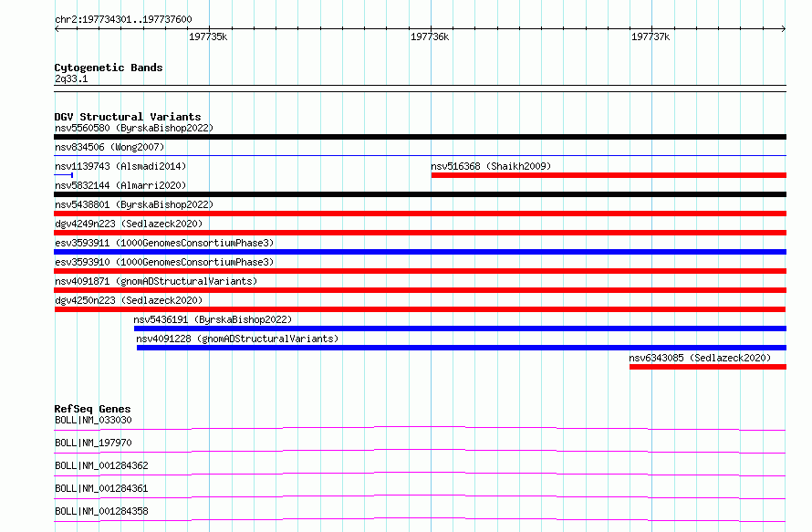Screen dimensions: 812x532
Task: Open the BOLL|NM_197970 gene label
Action: (x=93, y=443)
